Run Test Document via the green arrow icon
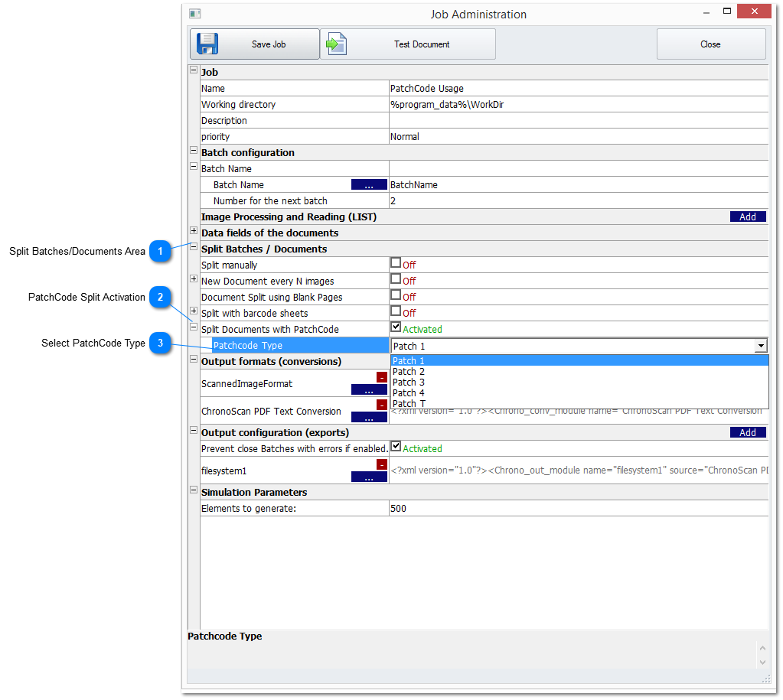This screenshot has height=700, width=783. coord(337,44)
